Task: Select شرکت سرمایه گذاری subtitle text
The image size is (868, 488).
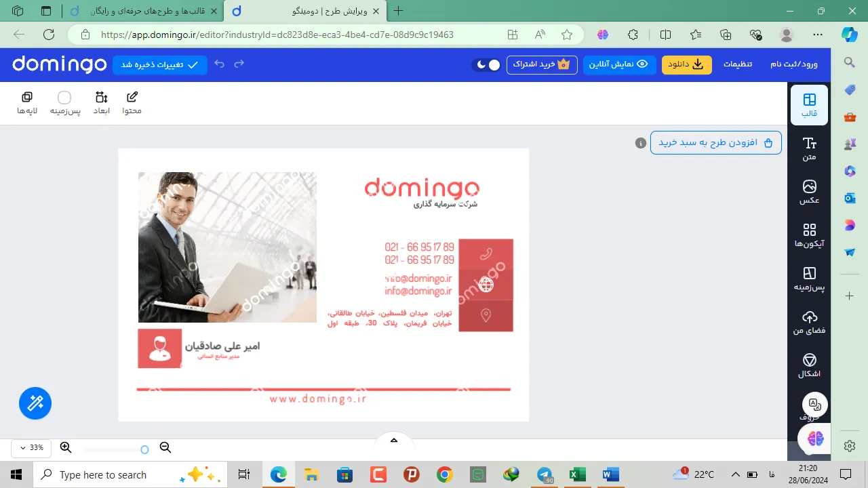Action: [446, 203]
